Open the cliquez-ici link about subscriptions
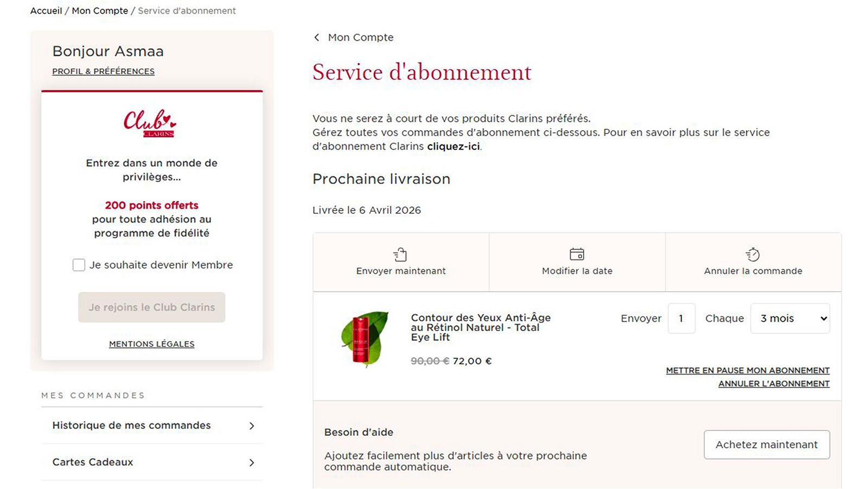868x489 pixels. coord(452,146)
